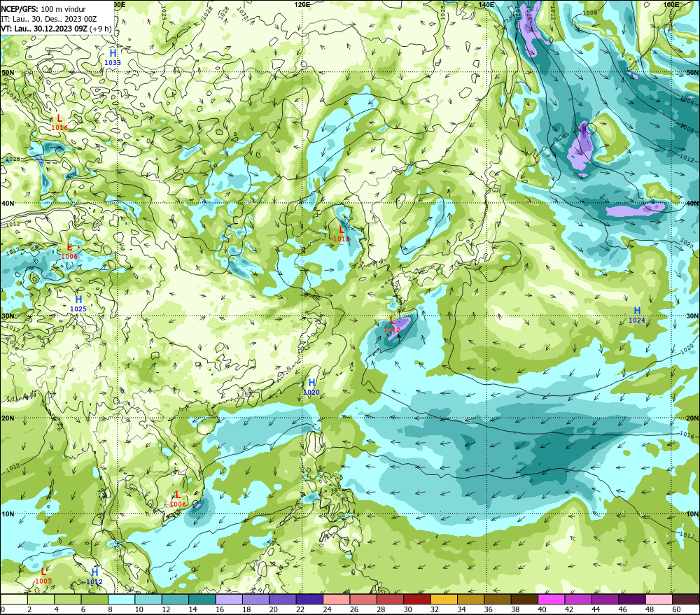The height and width of the screenshot is (615, 700).
Task: Select the H 1020 high near Taiwan
Action: click(x=311, y=387)
